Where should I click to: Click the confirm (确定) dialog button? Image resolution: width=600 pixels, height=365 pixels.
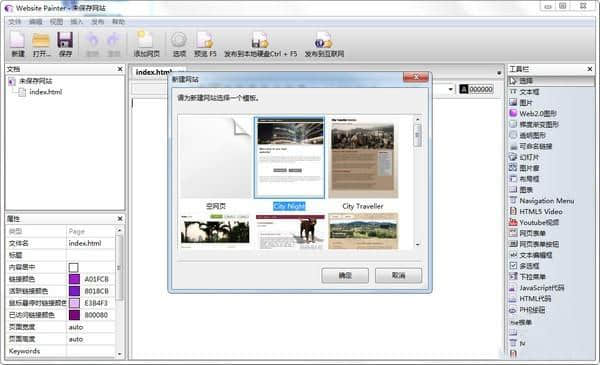[x=345, y=275]
